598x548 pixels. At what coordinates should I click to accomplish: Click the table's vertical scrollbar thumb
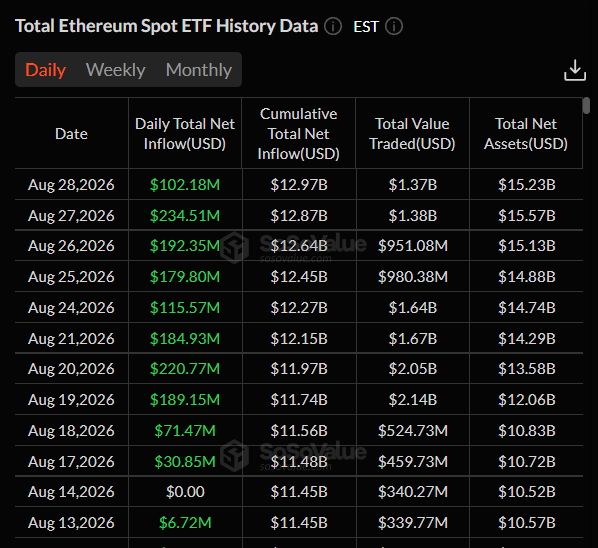(587, 105)
